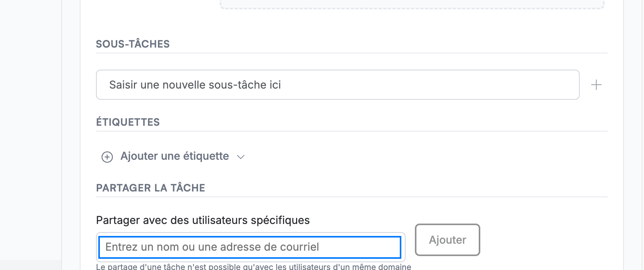Click the divider line under SOUS-TÂCHES

coord(352,53)
